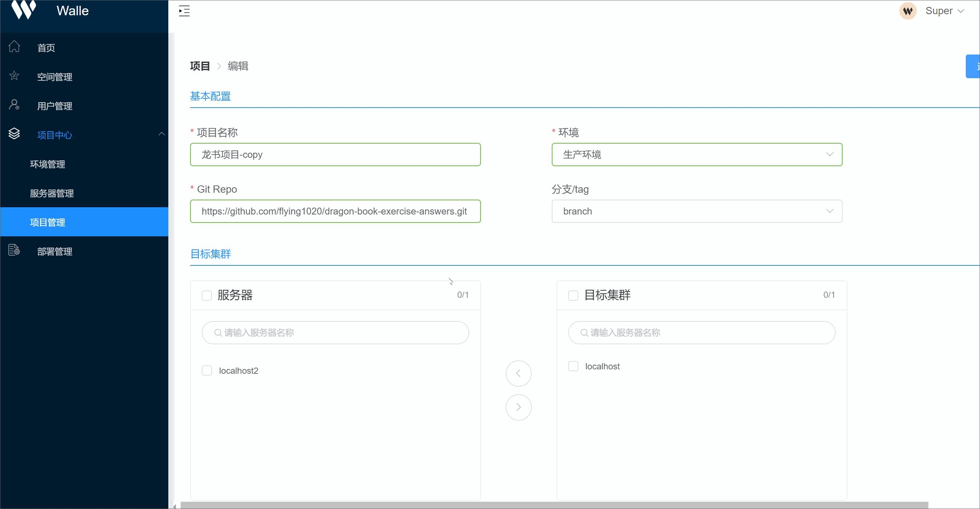Viewport: 980px width, 509px height.
Task: Click the home icon beside 首页
Action: [x=15, y=47]
